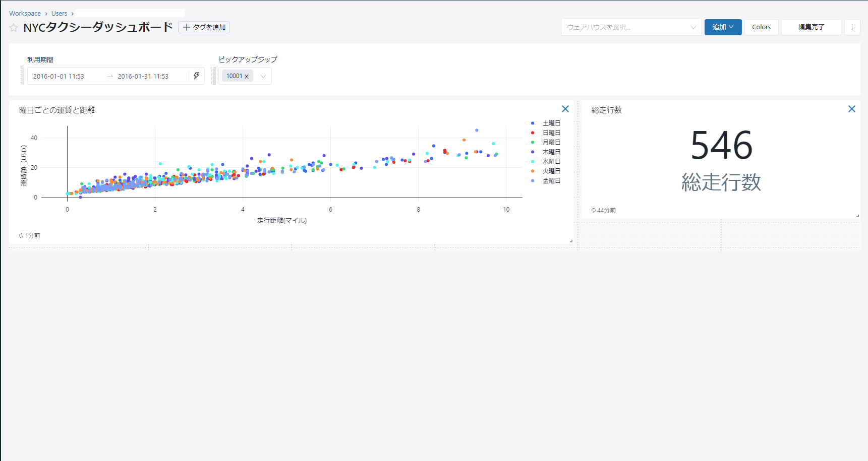Viewport: 868px width, 461px height.
Task: Open the three-dot dashboard options menu
Action: click(x=852, y=27)
